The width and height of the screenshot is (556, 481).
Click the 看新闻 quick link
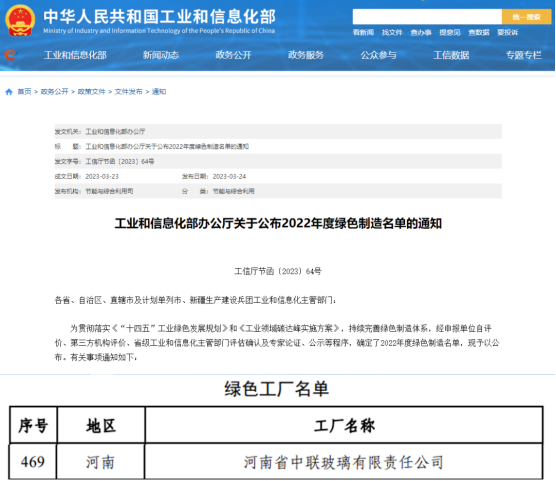(363, 33)
